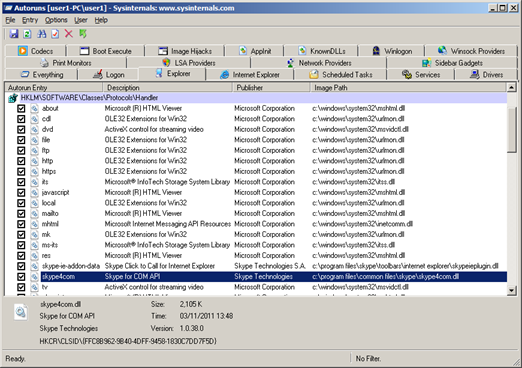Sort by the Description column header
This screenshot has width=522, height=368.
[x=167, y=88]
